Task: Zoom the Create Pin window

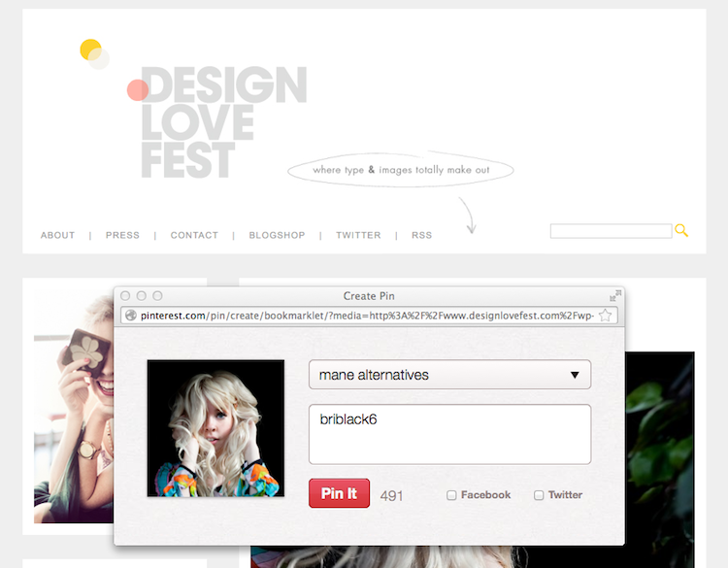Action: (158, 296)
